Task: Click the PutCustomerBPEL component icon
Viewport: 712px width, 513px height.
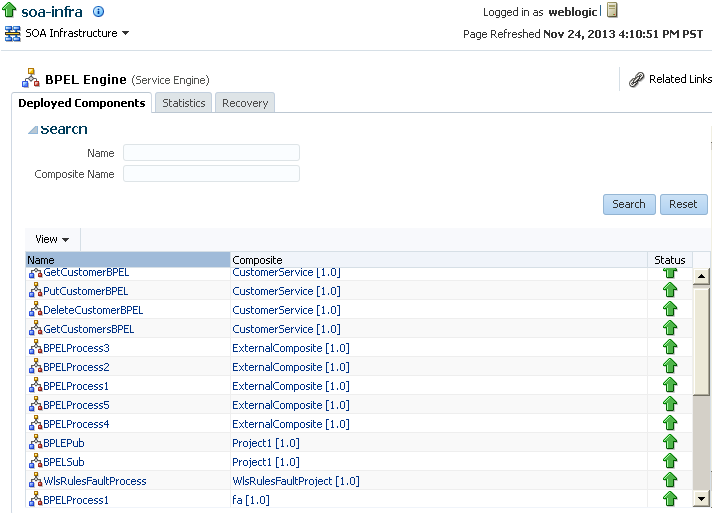Action: [35, 291]
